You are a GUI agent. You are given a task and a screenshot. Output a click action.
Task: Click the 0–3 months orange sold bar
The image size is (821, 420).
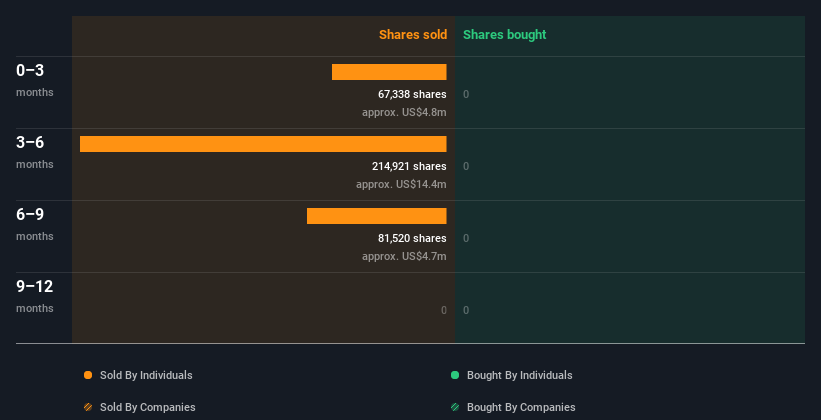point(389,72)
